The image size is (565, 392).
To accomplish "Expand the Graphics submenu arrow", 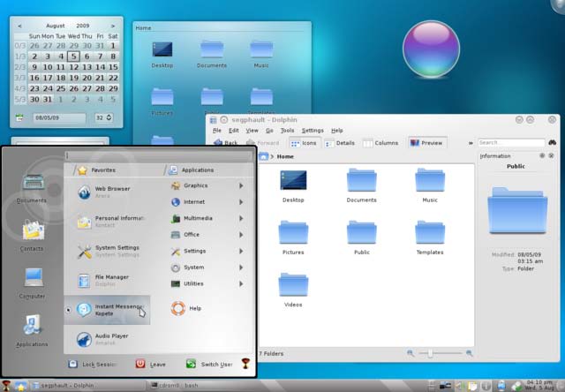I will [x=241, y=185].
